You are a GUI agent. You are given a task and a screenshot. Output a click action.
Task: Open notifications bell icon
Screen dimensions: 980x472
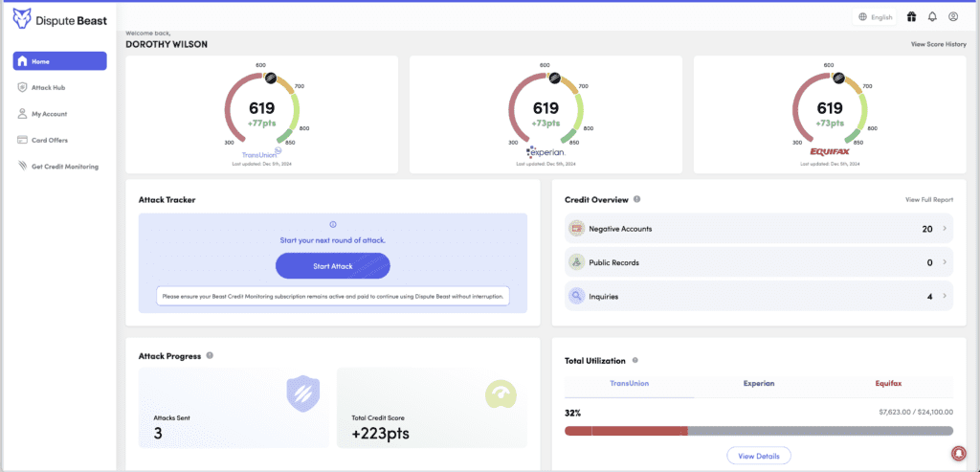coord(932,16)
